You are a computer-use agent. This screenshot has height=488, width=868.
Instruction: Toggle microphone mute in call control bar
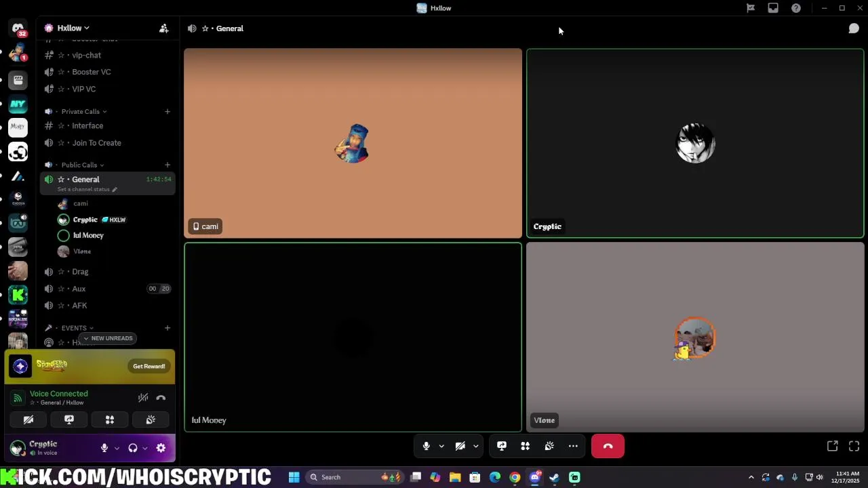click(426, 446)
